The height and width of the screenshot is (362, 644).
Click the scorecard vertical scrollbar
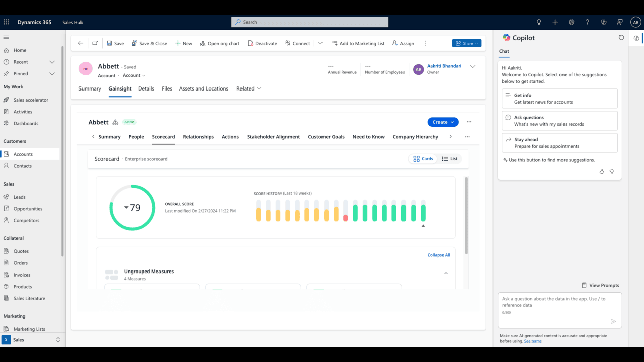click(466, 216)
